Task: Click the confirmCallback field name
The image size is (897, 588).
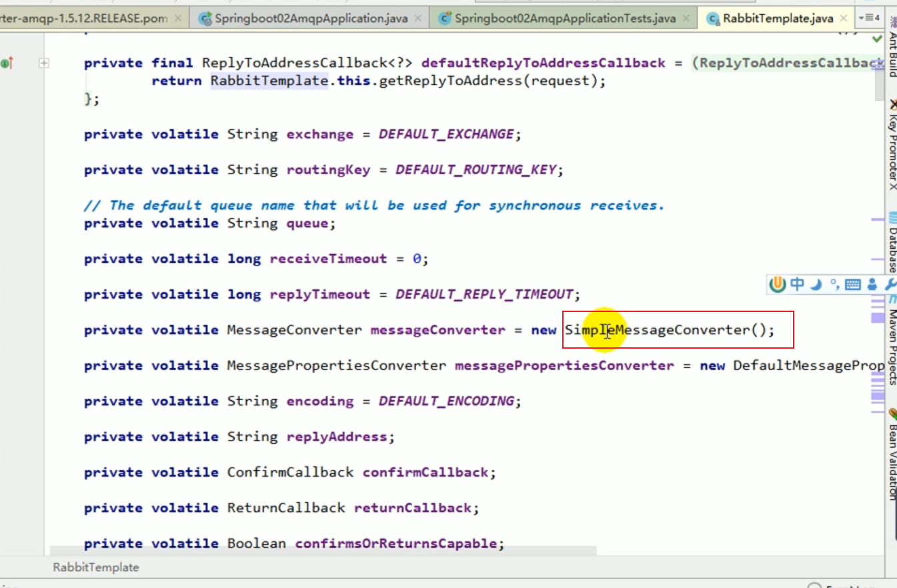Action: (x=425, y=472)
